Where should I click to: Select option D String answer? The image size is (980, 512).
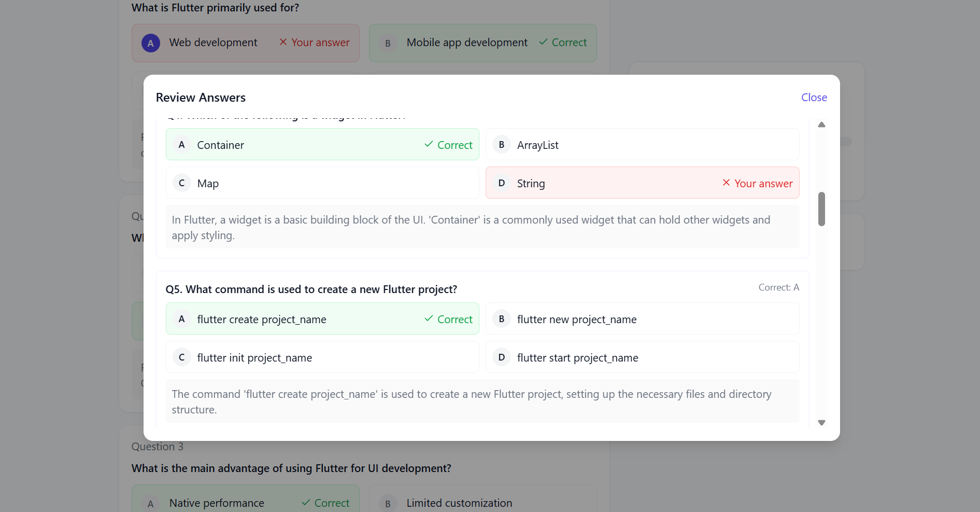pos(642,183)
